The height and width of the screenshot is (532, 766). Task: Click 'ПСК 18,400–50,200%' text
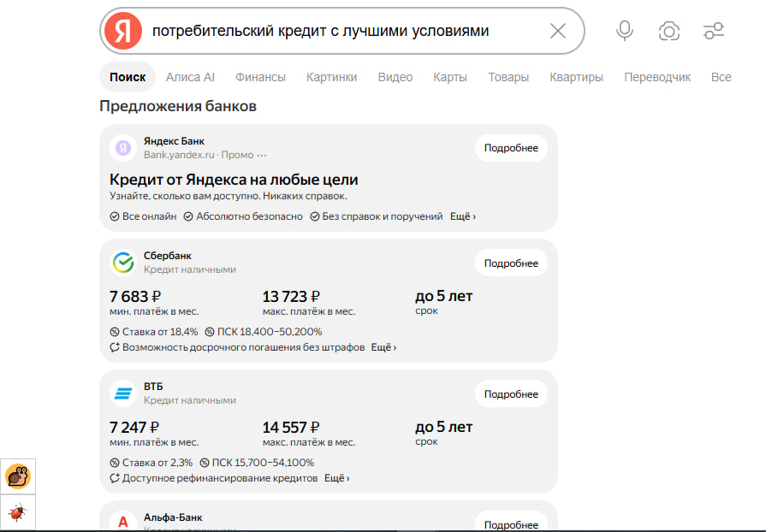coord(270,332)
